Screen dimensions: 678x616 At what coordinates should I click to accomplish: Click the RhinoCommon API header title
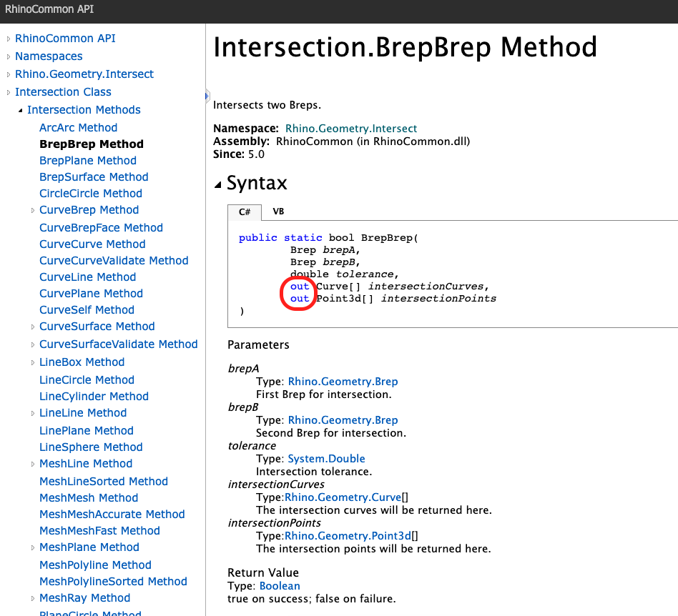tap(49, 9)
